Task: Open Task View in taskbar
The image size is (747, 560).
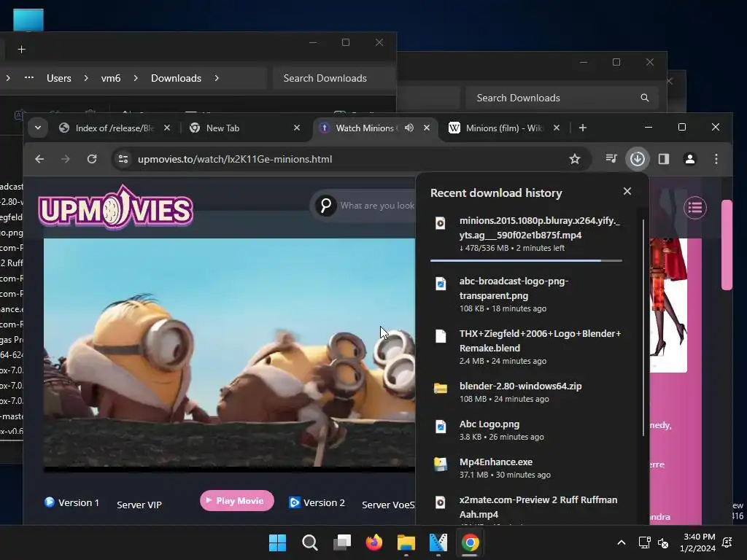Action: coord(342,542)
